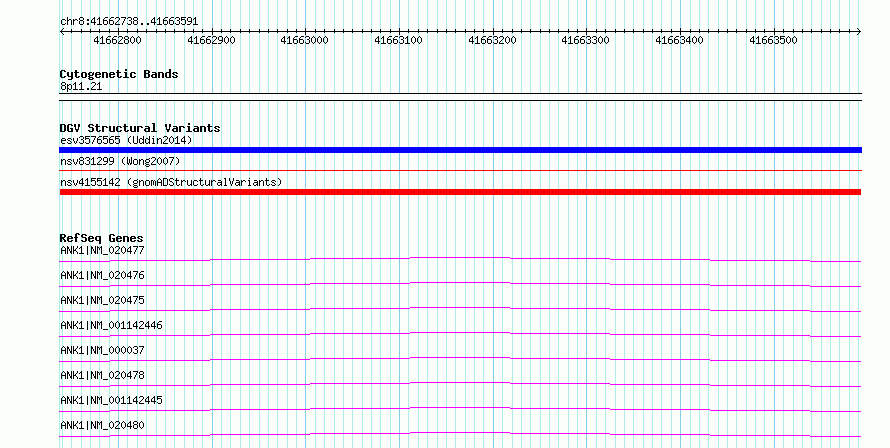This screenshot has width=890, height=448.
Task: Click the left arrow end of the ruler
Action: [x=62, y=32]
